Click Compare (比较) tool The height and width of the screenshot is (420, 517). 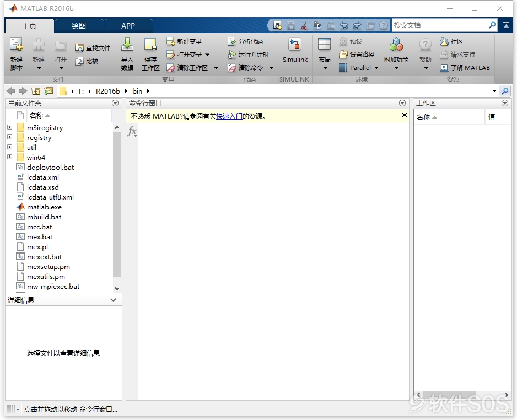(x=87, y=61)
